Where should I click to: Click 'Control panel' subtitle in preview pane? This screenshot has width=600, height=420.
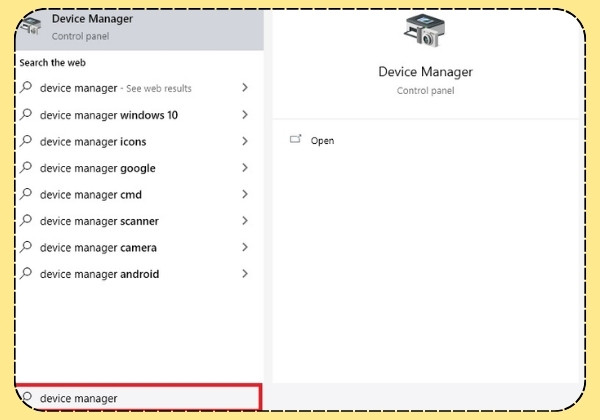425,91
